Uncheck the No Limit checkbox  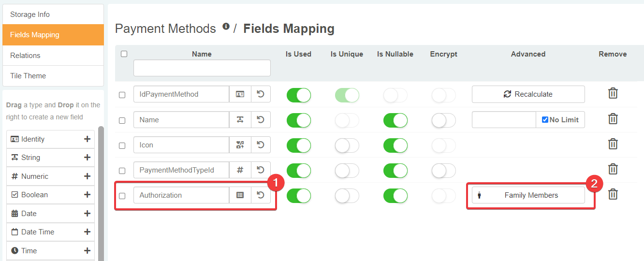[545, 120]
